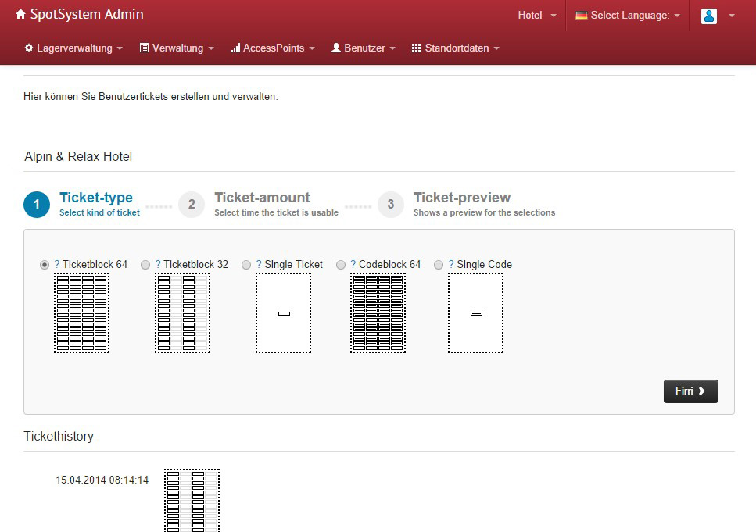Click the German flag icon
The width and height of the screenshot is (756, 532).
click(582, 16)
